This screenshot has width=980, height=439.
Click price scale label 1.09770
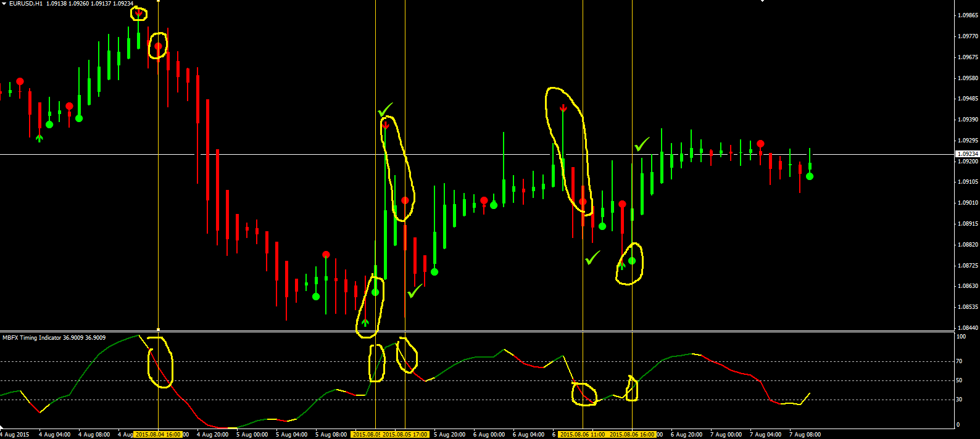pyautogui.click(x=967, y=36)
